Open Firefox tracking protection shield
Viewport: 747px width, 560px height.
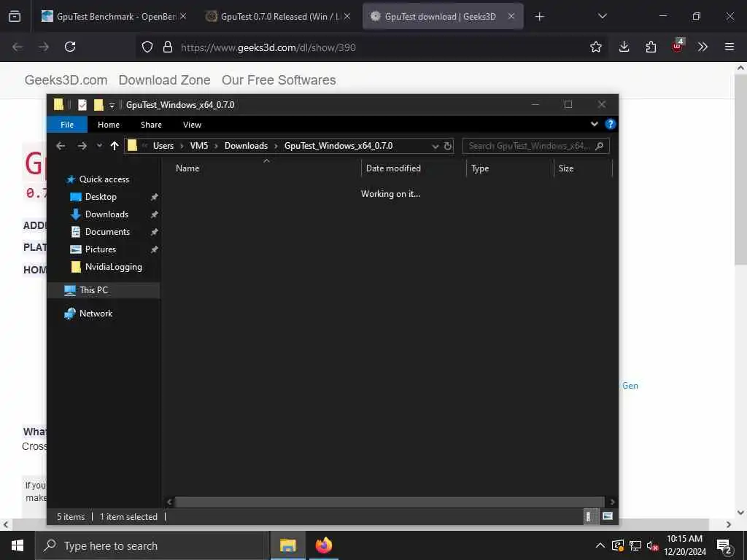pyautogui.click(x=147, y=47)
